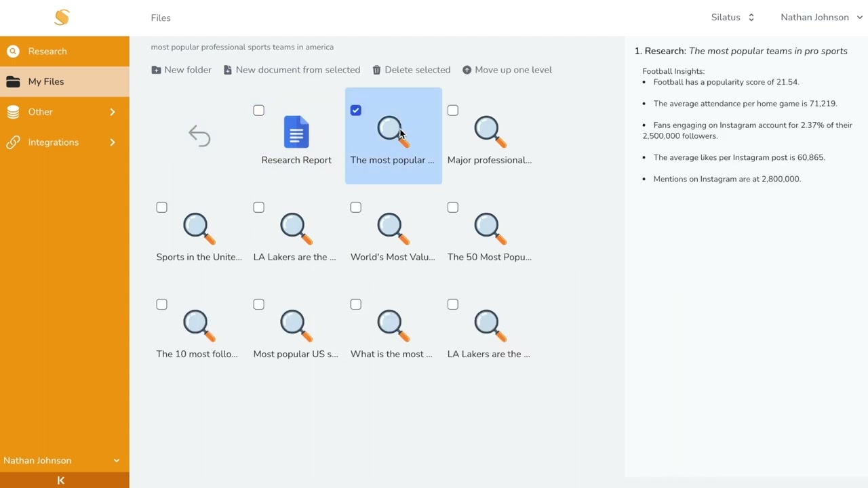Click the Research magnifier sidebar icon
This screenshot has height=488, width=868.
pos(13,52)
